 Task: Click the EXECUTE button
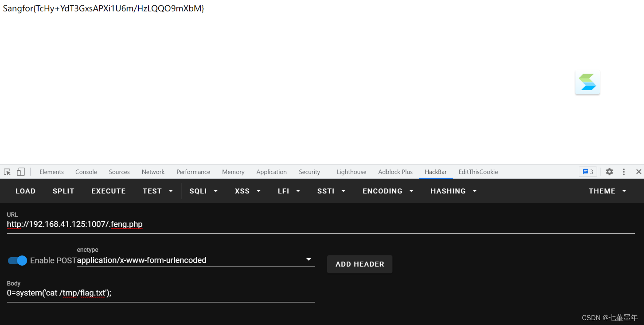[x=108, y=191]
